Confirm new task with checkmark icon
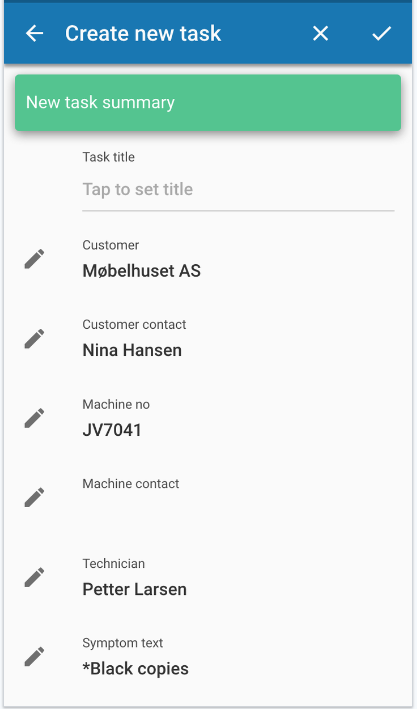Screen dimensions: 417x709 (x=381, y=33)
